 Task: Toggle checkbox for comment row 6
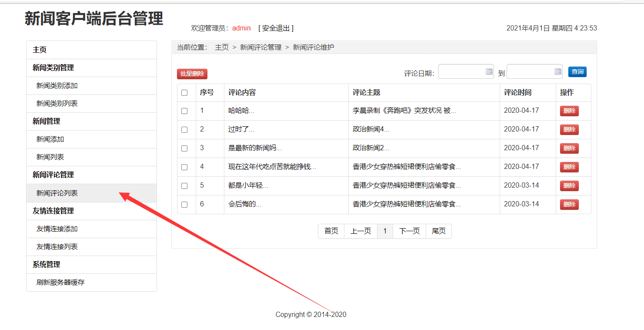(184, 205)
